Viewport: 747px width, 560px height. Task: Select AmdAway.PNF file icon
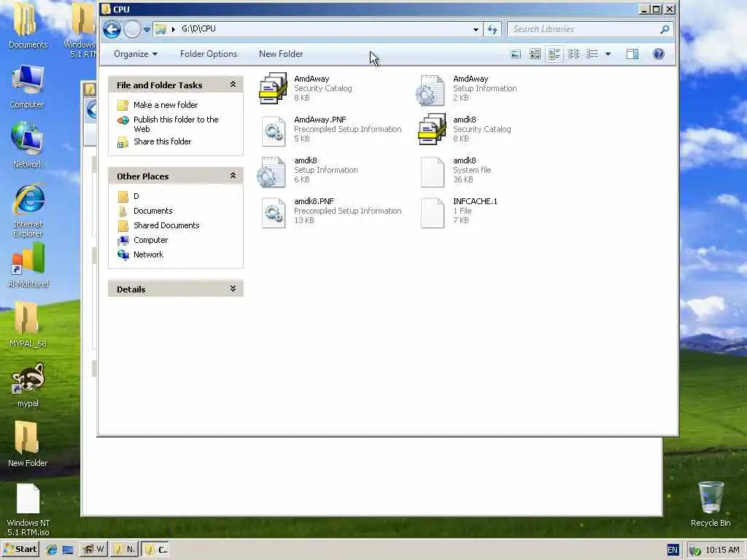pyautogui.click(x=274, y=131)
